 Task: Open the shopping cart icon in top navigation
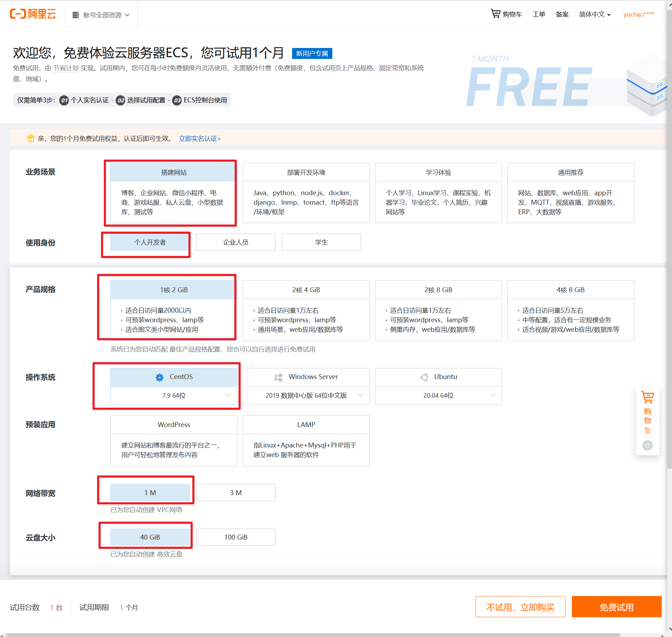496,14
